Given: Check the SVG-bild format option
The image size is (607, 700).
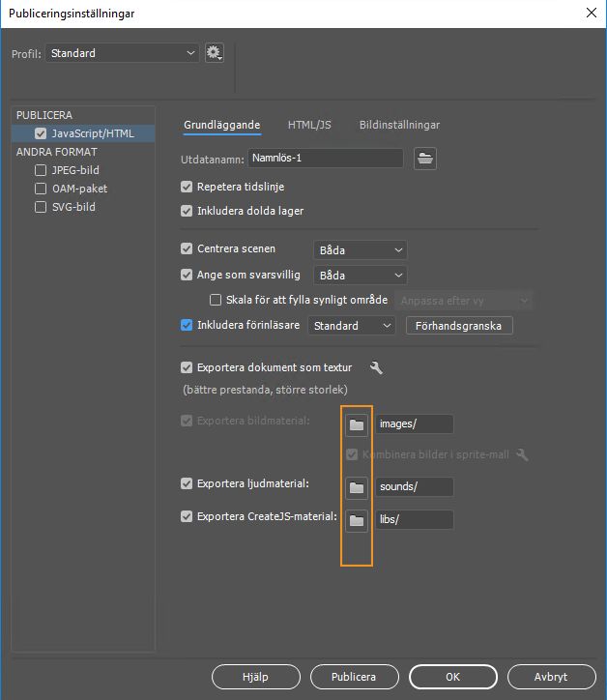Looking at the screenshot, I should pyautogui.click(x=41, y=207).
